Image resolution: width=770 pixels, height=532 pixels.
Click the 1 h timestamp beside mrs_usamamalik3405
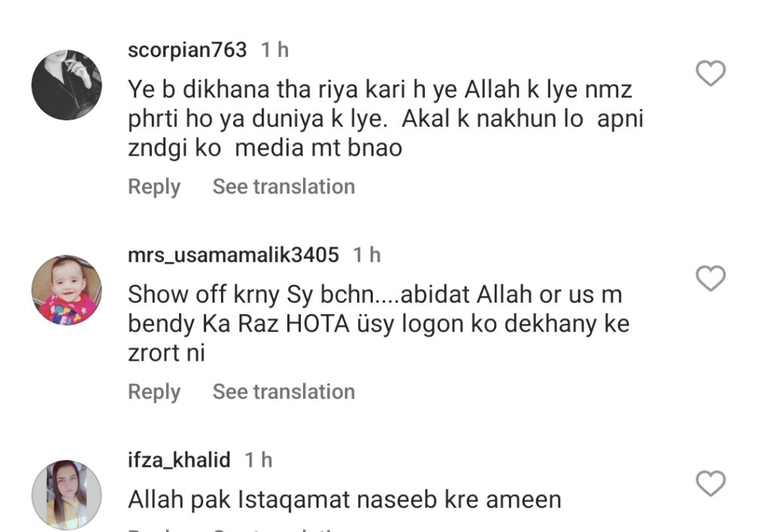tap(367, 255)
